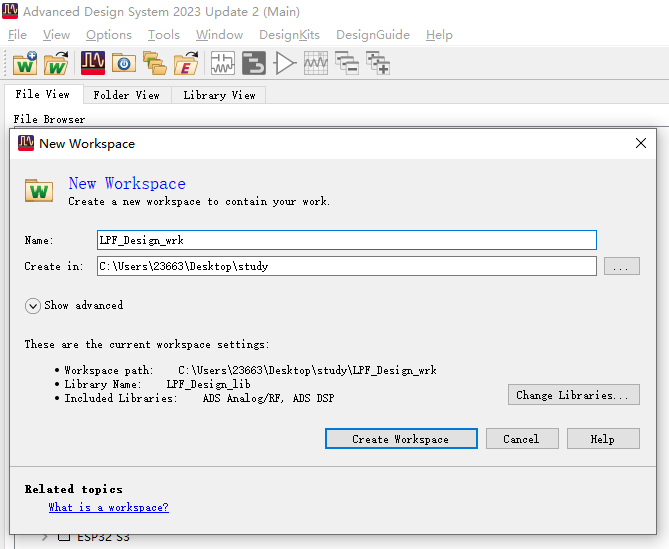The image size is (669, 549).
Task: Click the recent workspaces clock folder icon
Action: tap(124, 63)
